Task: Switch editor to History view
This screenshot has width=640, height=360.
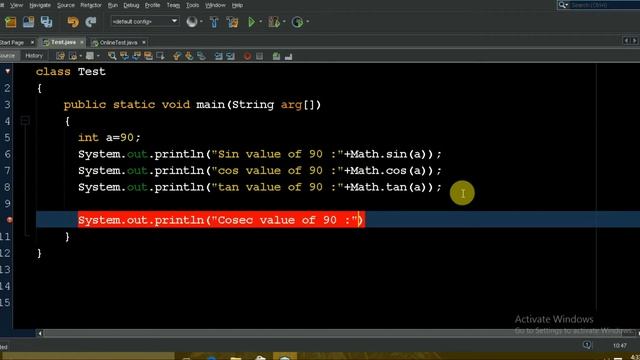Action: (34, 56)
